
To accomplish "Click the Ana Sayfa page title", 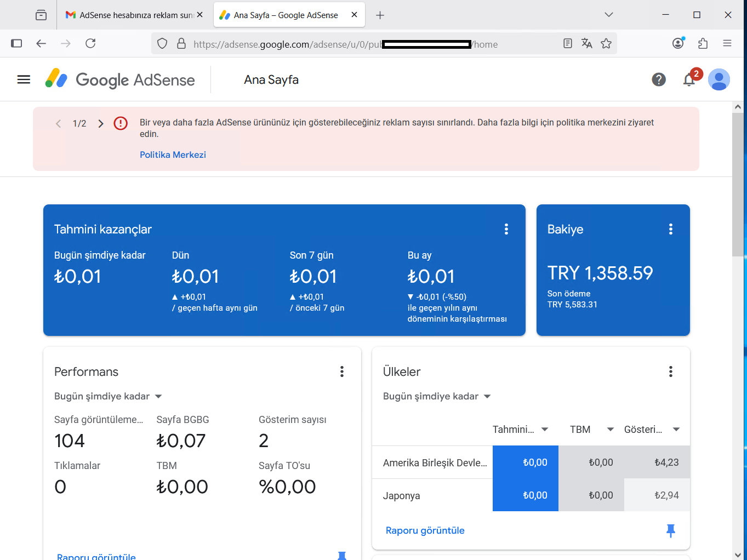I will pyautogui.click(x=271, y=80).
